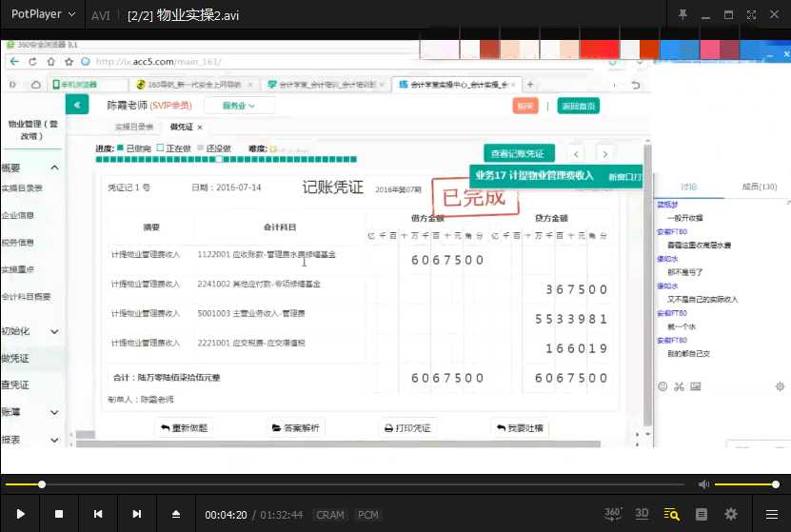Click the eject/open file icon
Viewport: 791px width, 532px height.
pyautogui.click(x=175, y=514)
